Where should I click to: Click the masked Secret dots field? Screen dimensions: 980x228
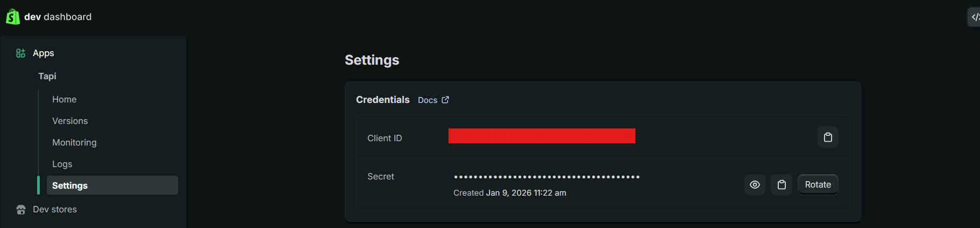[x=546, y=177]
